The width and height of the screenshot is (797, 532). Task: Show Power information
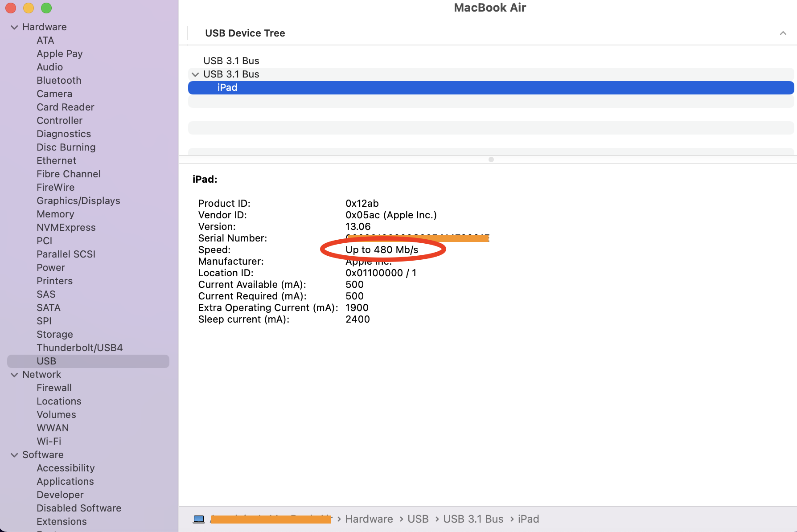coord(51,268)
